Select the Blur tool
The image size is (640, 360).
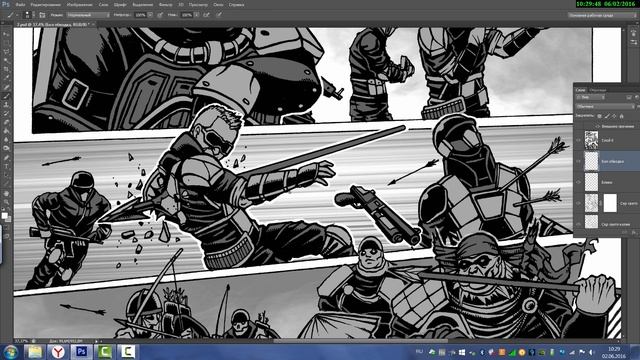(7, 140)
